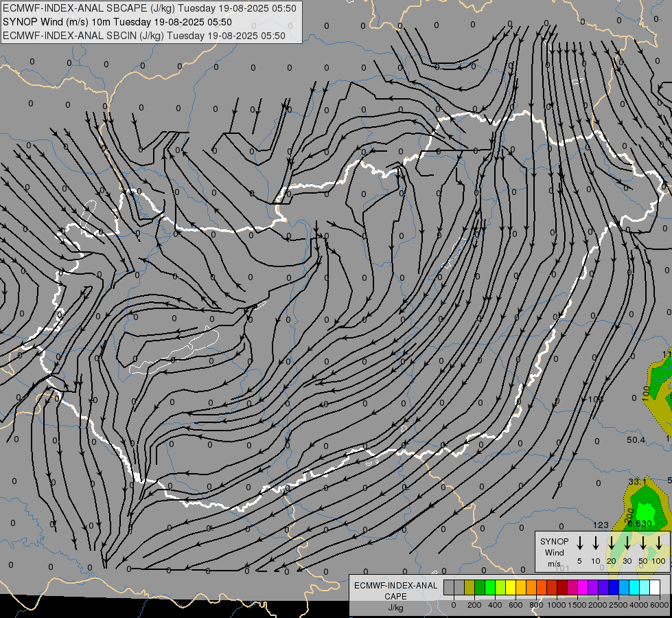Viewport: 672px width, 618px height.
Task: Pick the amber CAPE legend swatch
Action: click(x=521, y=587)
